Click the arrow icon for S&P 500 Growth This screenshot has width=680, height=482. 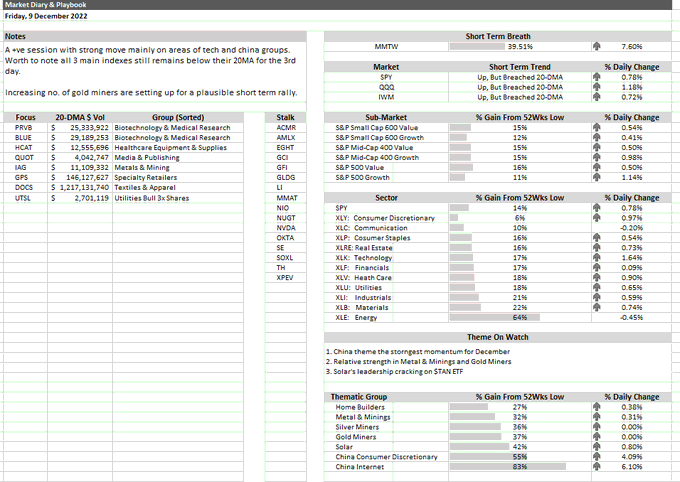tap(597, 177)
